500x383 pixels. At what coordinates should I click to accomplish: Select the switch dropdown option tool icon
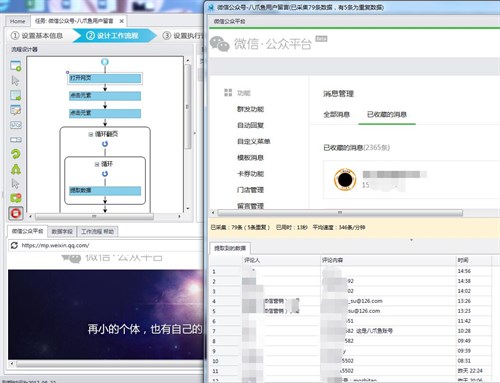(x=16, y=140)
